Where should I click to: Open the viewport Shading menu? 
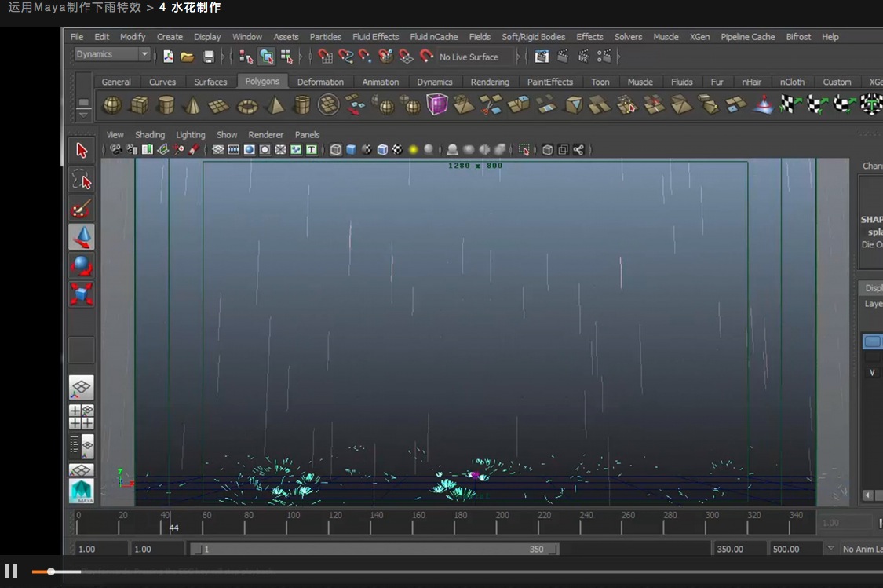(150, 134)
